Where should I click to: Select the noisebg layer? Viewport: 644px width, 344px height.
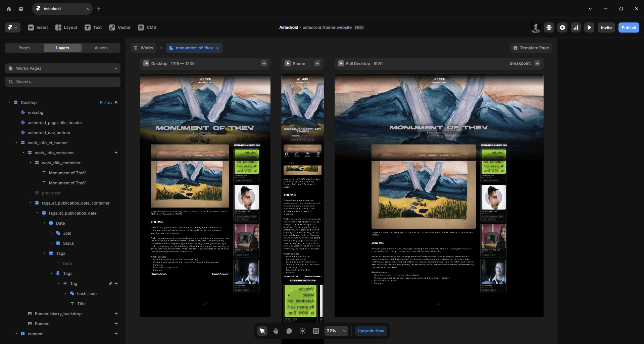35,113
